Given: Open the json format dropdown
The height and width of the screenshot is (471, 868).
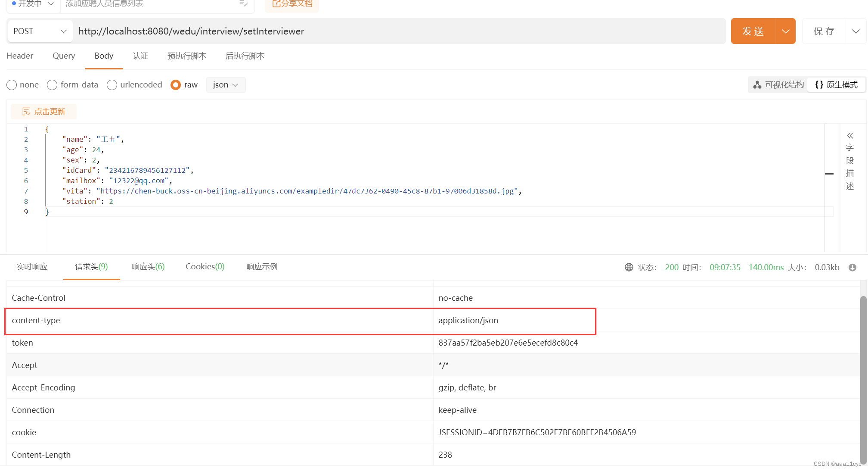Looking at the screenshot, I should [226, 85].
